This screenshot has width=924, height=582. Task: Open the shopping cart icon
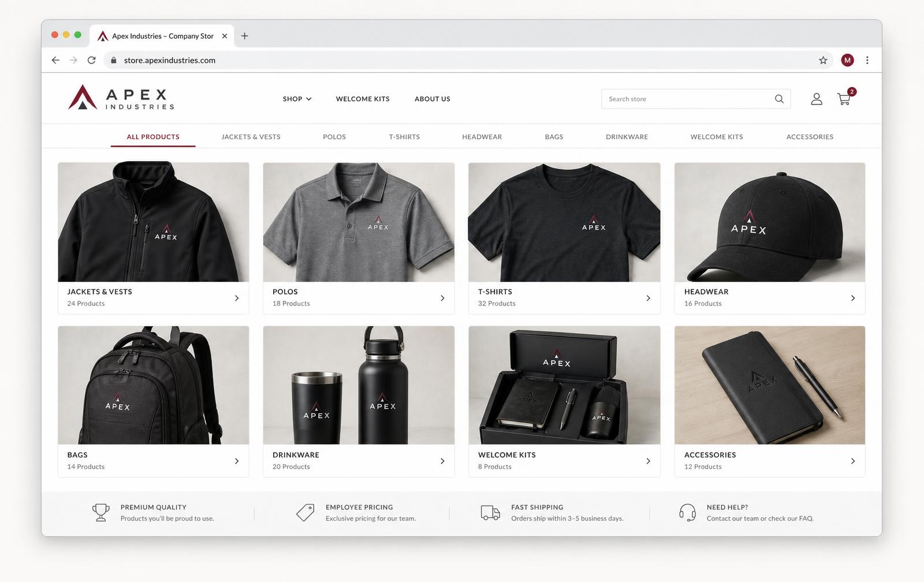click(x=844, y=99)
